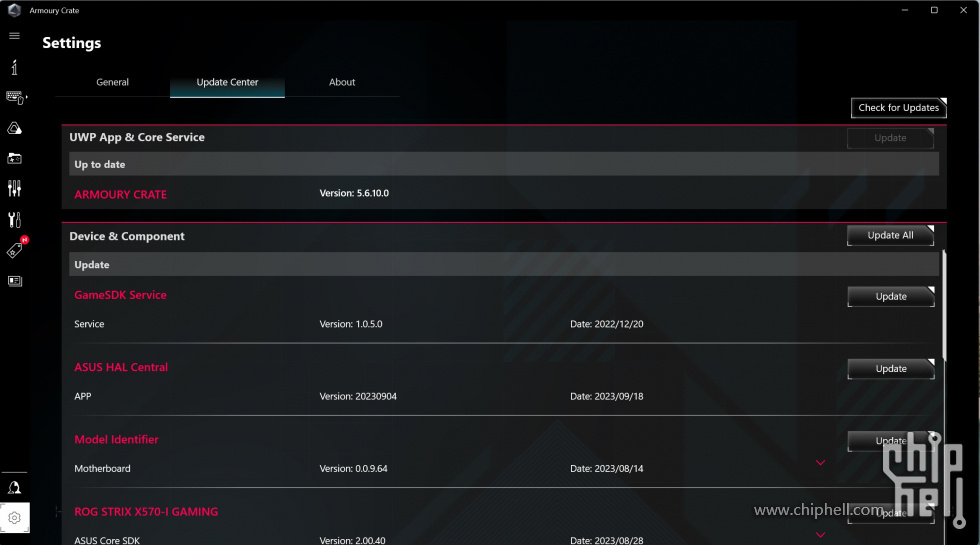Image resolution: width=980 pixels, height=545 pixels.
Task: Click the ARMOURY CRATE item name
Action: (121, 194)
